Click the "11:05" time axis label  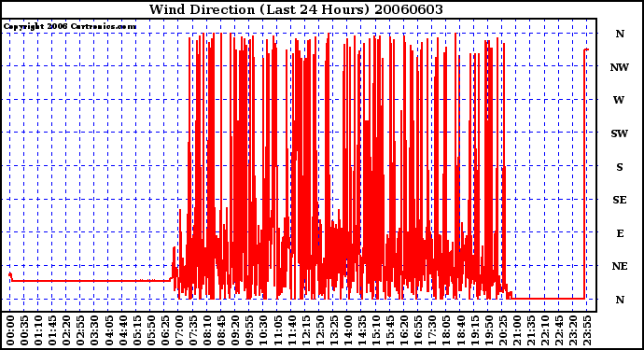pos(277,330)
